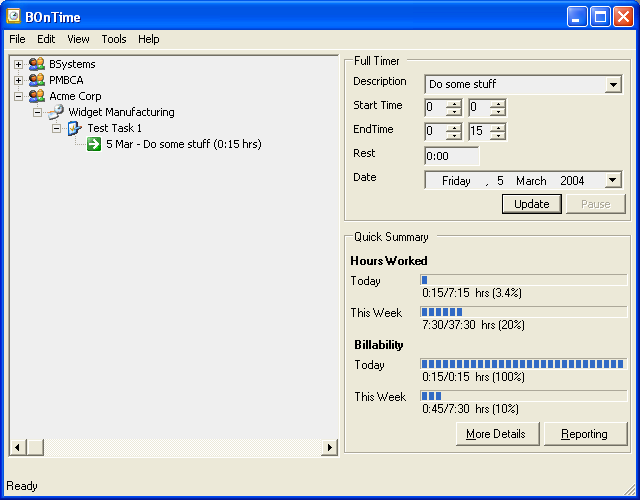640x500 pixels.
Task: Click the Update button
Action: click(531, 204)
